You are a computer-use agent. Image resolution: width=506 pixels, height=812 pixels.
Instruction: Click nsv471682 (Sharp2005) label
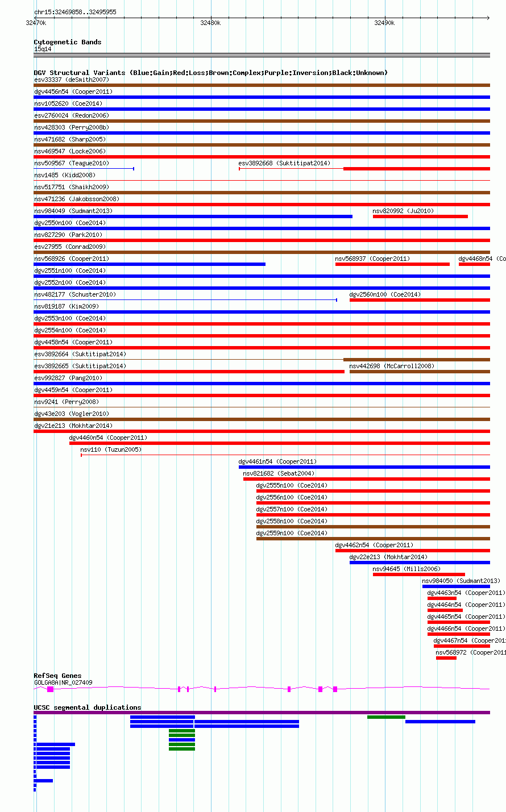point(70,140)
